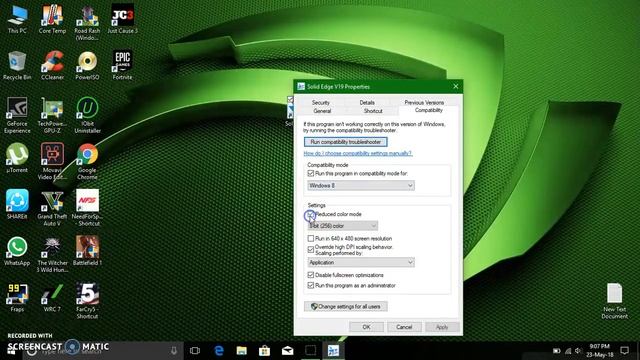
Task: Launch CCleaner from desktop
Action: click(52, 66)
